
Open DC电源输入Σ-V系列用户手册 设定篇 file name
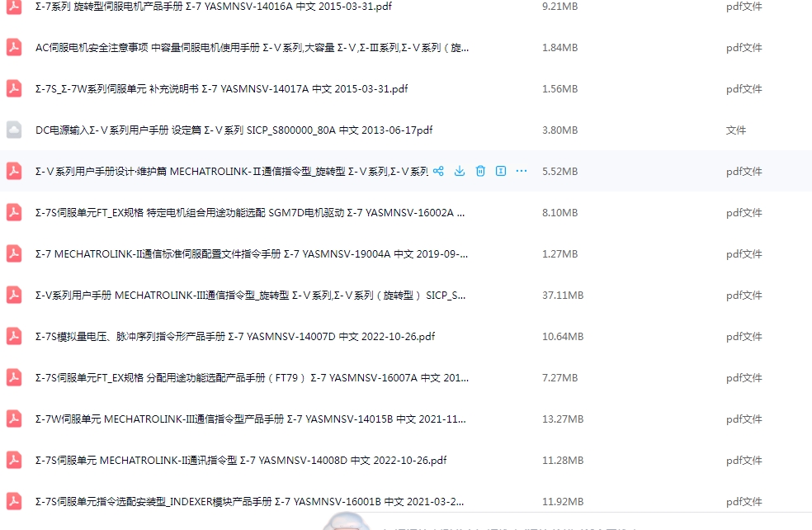coord(234,130)
